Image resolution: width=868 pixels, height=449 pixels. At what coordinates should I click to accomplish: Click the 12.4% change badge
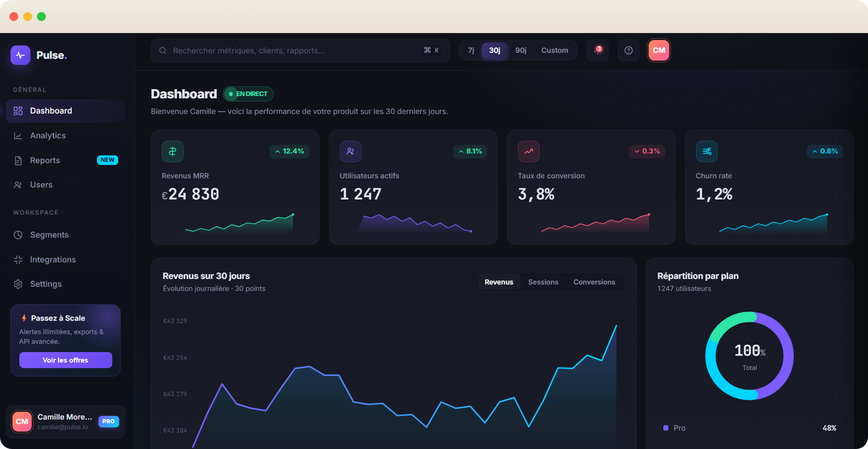[x=289, y=151]
